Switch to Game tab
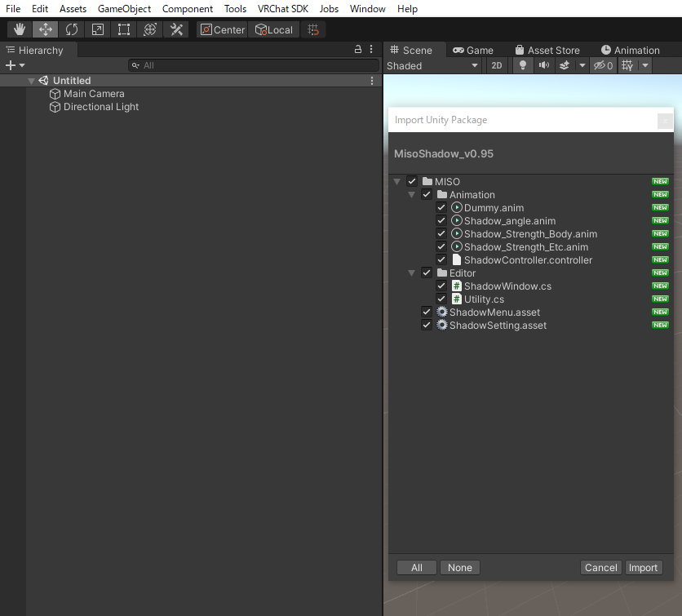The width and height of the screenshot is (682, 616). click(x=473, y=50)
